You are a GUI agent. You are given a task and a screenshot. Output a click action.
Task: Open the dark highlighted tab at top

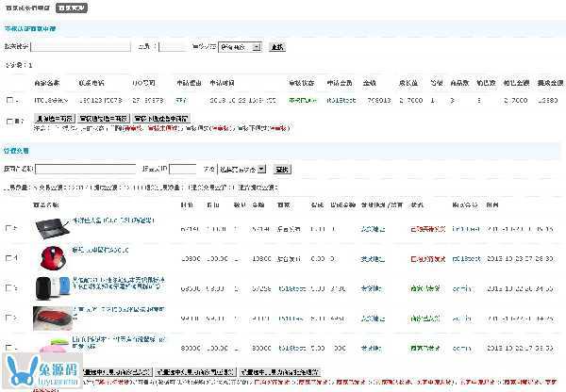72,8
